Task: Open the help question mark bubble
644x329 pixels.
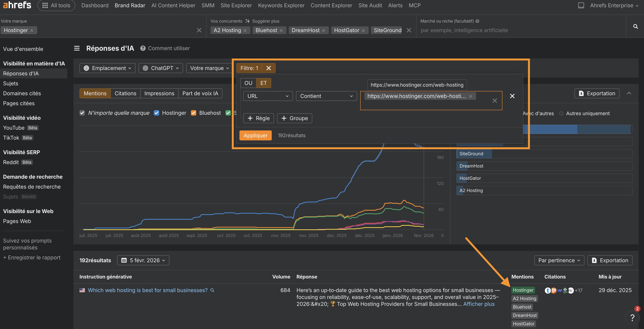Action: coord(632,318)
